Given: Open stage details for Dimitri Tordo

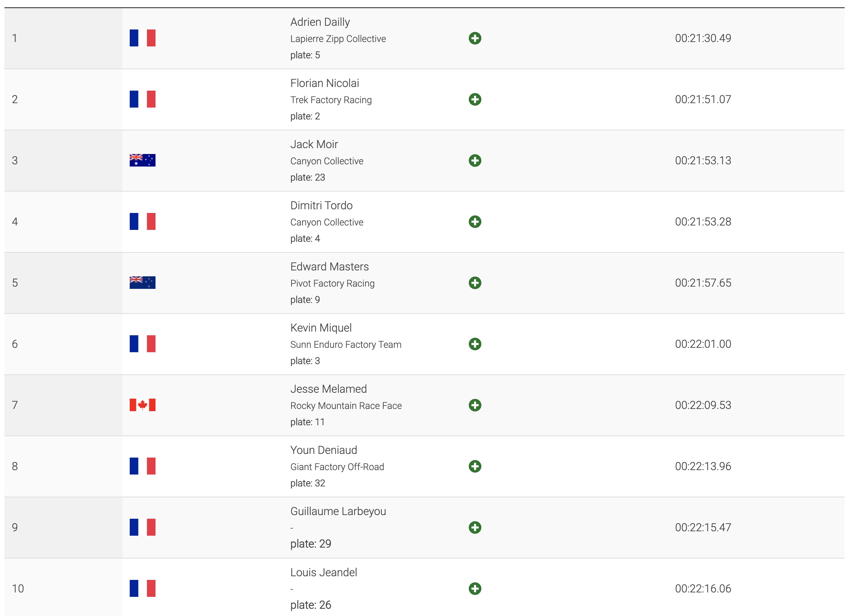Looking at the screenshot, I should click(475, 222).
